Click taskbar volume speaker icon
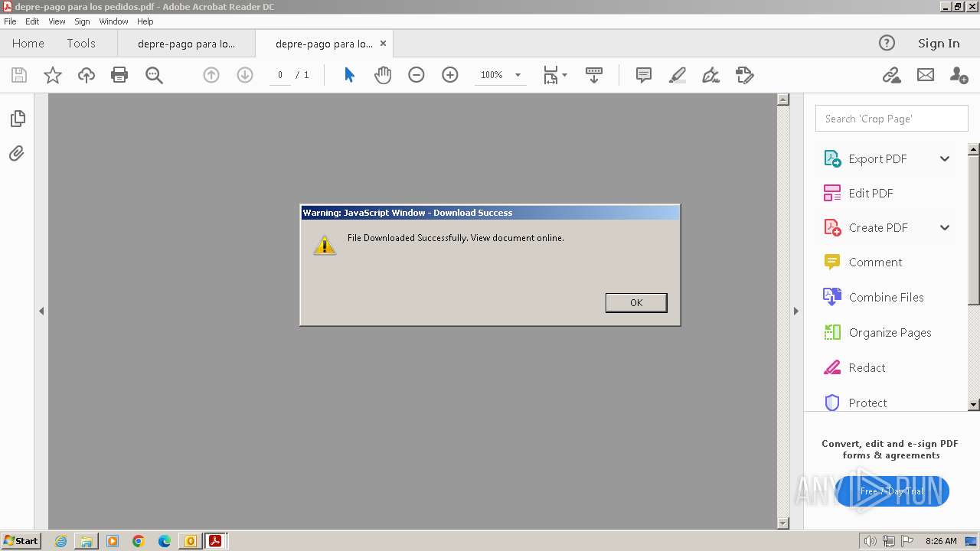This screenshot has width=980, height=551. pos(870,541)
